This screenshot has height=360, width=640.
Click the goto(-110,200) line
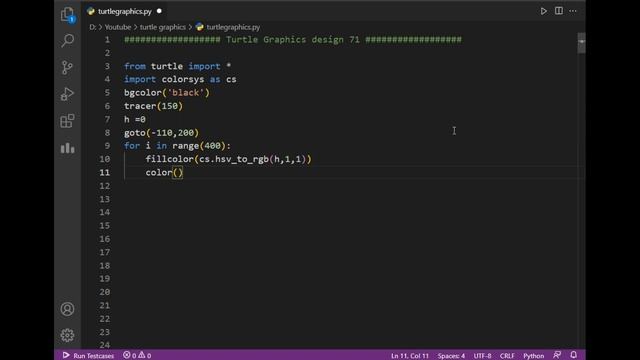coord(161,133)
